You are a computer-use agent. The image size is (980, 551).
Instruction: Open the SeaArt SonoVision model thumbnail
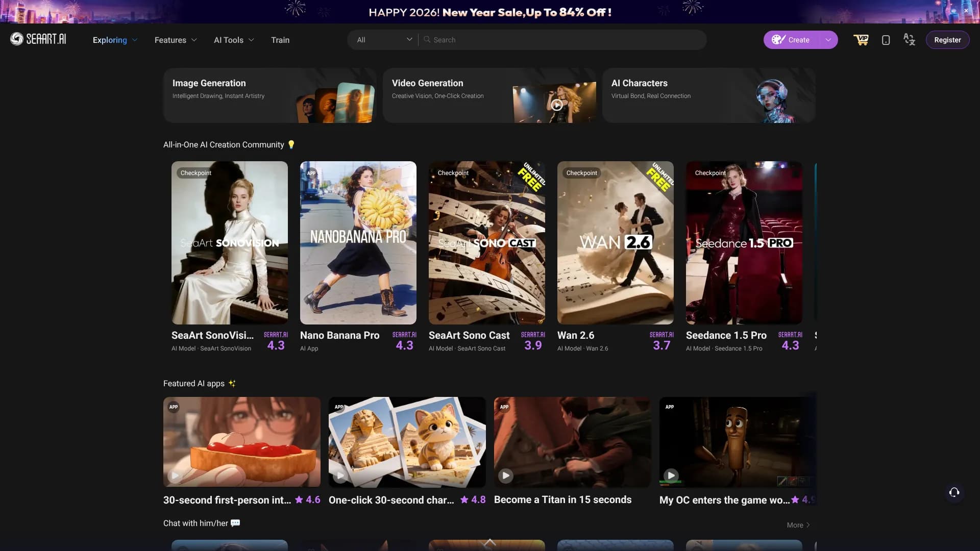pyautogui.click(x=230, y=243)
